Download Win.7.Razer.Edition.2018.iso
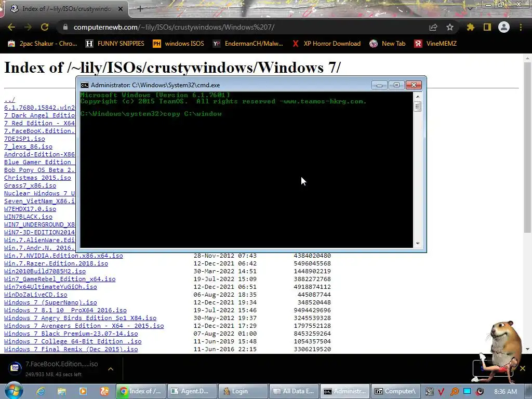The image size is (532, 399). [x=56, y=263]
